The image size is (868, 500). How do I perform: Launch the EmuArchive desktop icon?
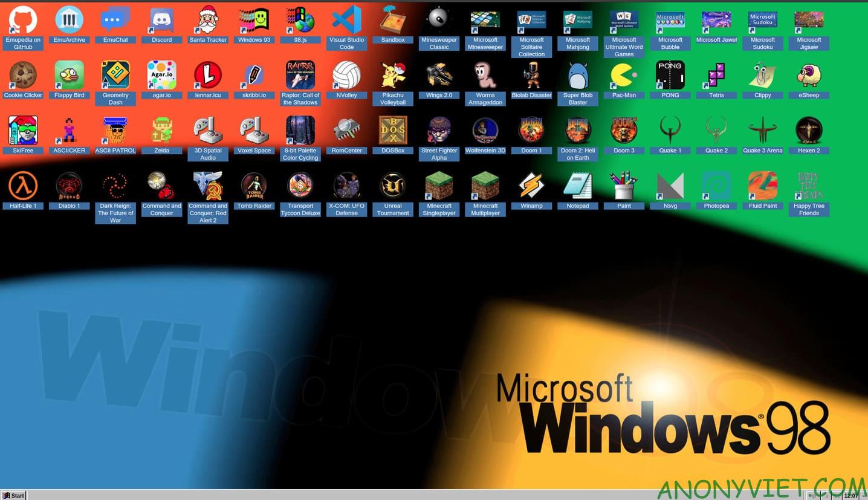pyautogui.click(x=70, y=20)
